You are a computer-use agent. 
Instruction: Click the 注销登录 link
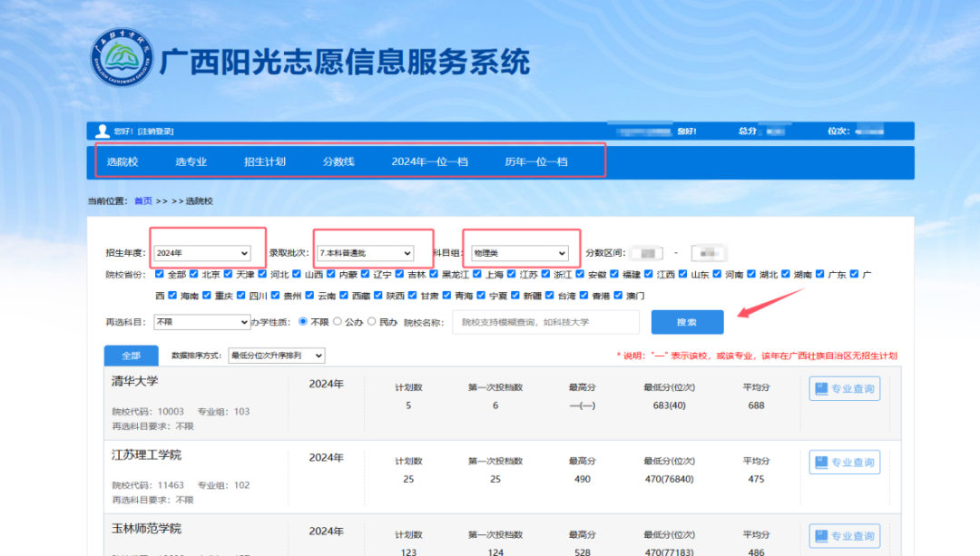click(x=155, y=132)
